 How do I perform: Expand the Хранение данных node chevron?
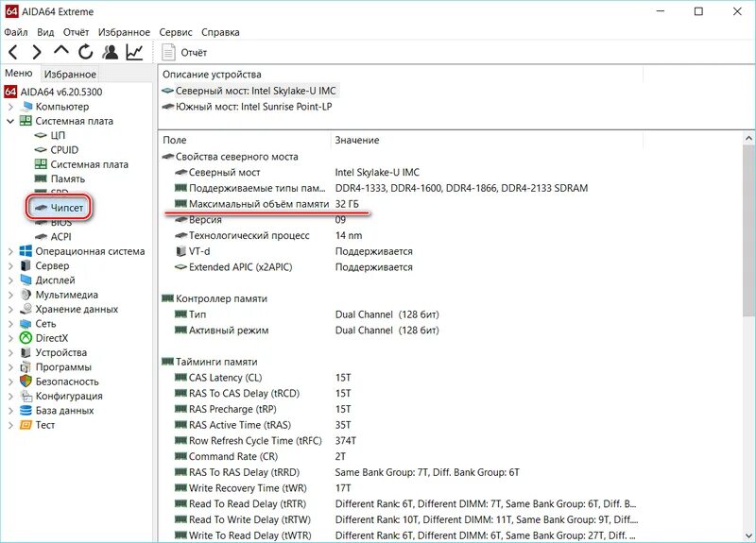(10, 309)
